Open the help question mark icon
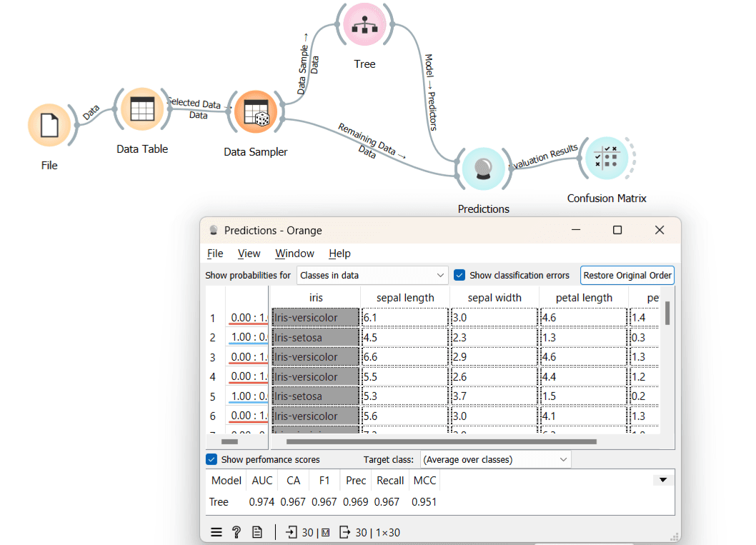756x545 pixels. tap(237, 532)
